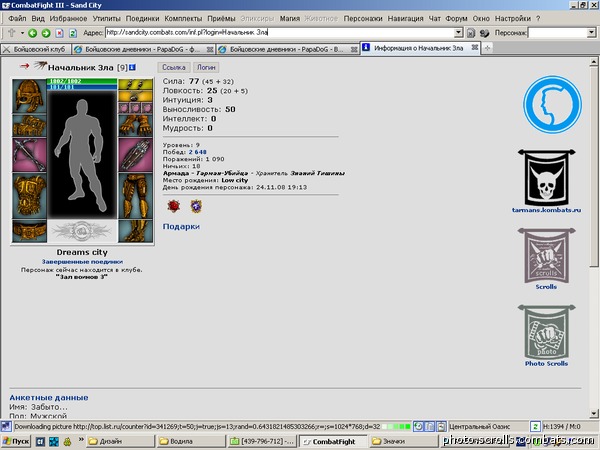Click the golden leg armor slot
This screenshot has height=450, width=600.
135,196
